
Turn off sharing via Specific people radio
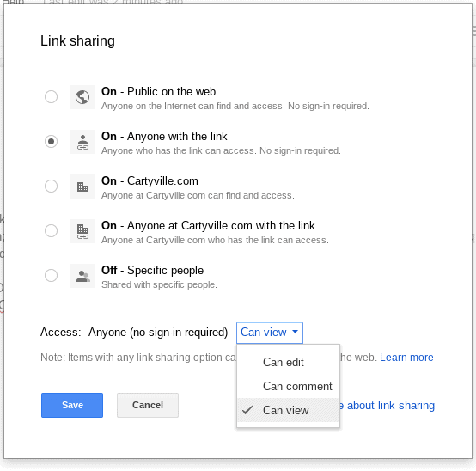tap(51, 275)
